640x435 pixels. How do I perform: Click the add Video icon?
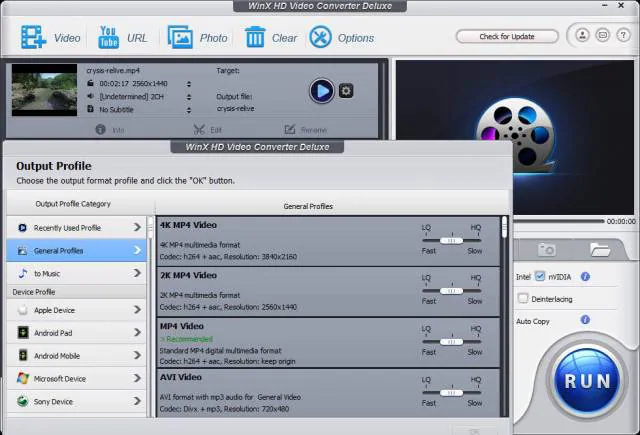33,37
